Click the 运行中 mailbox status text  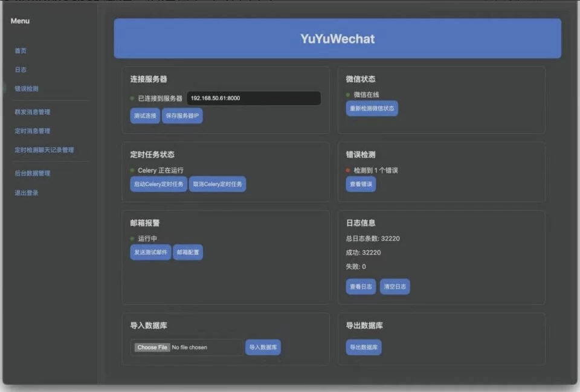click(147, 239)
